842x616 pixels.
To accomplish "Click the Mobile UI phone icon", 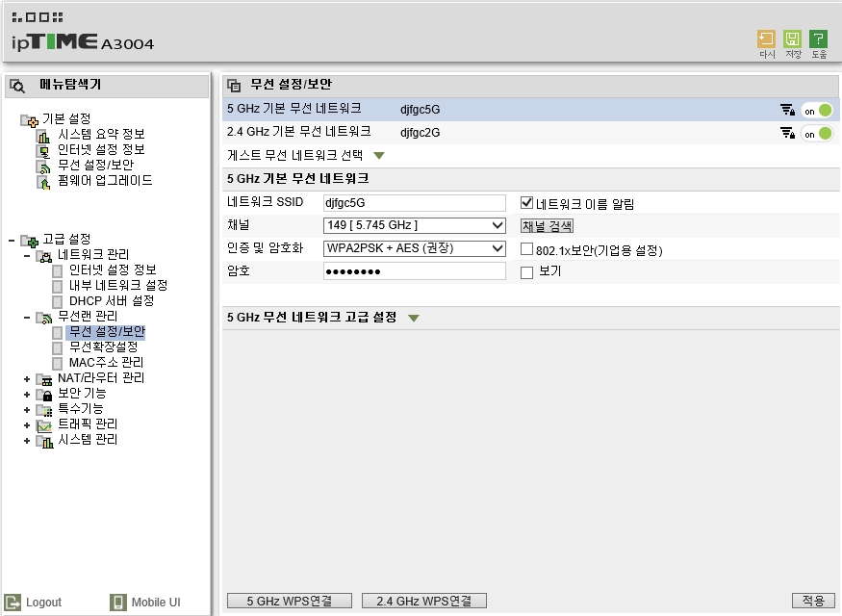I will [118, 602].
